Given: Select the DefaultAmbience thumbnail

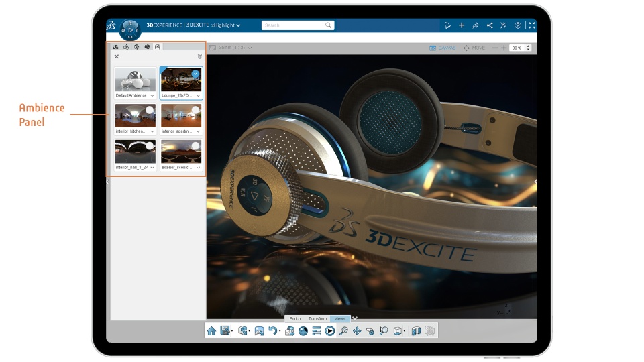Looking at the screenshot, I should [135, 80].
